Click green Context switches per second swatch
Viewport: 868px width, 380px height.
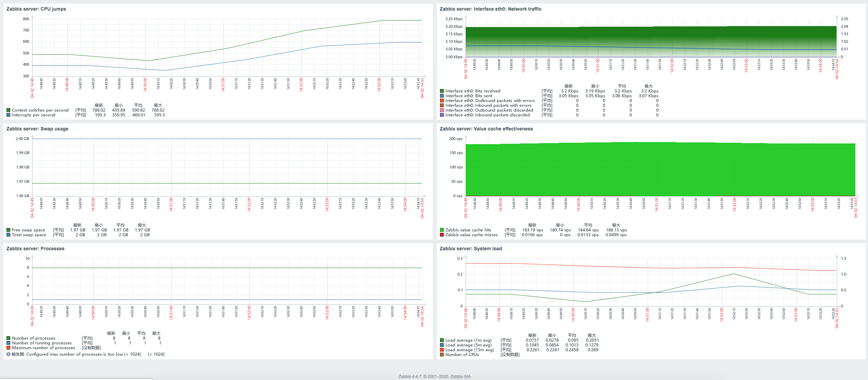tap(8, 110)
